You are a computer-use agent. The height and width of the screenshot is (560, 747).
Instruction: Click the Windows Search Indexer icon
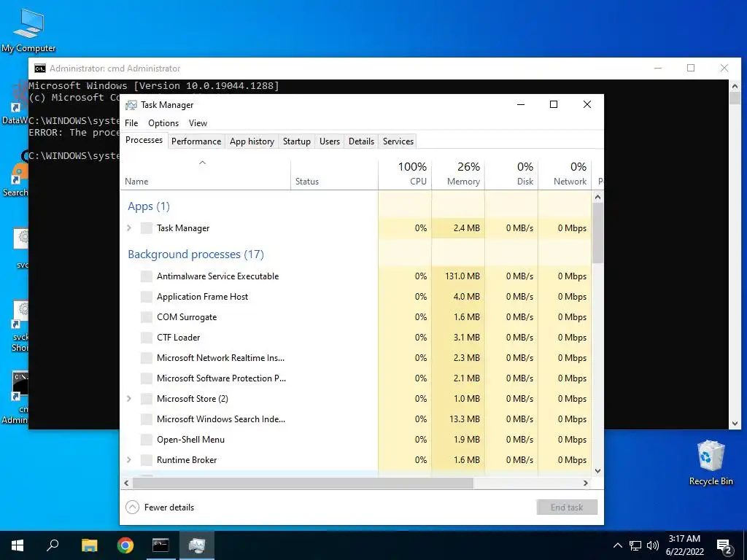tap(147, 419)
